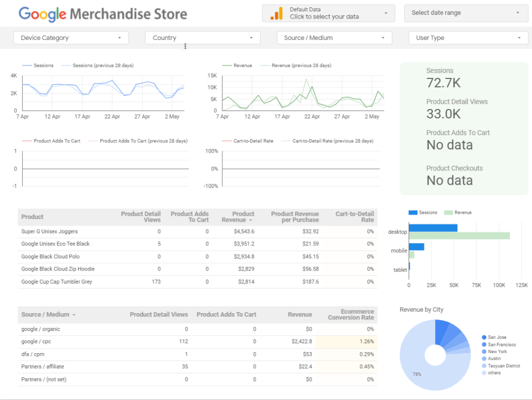Toggle Revenue (previous 28 days) legend item
The width and height of the screenshot is (532, 400).
pyautogui.click(x=295, y=65)
